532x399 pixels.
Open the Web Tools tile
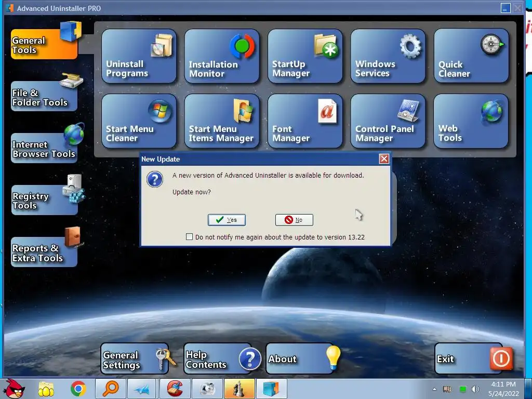coord(471,121)
